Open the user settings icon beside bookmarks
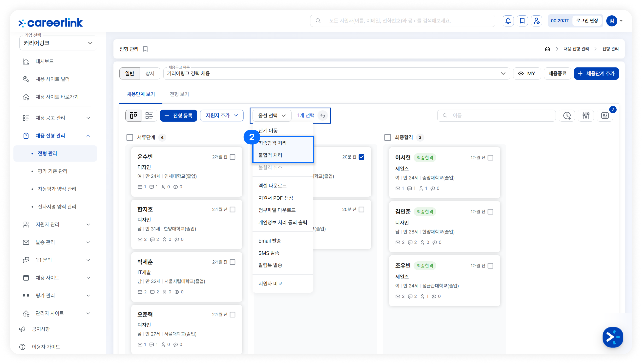642x364 pixels. (536, 21)
